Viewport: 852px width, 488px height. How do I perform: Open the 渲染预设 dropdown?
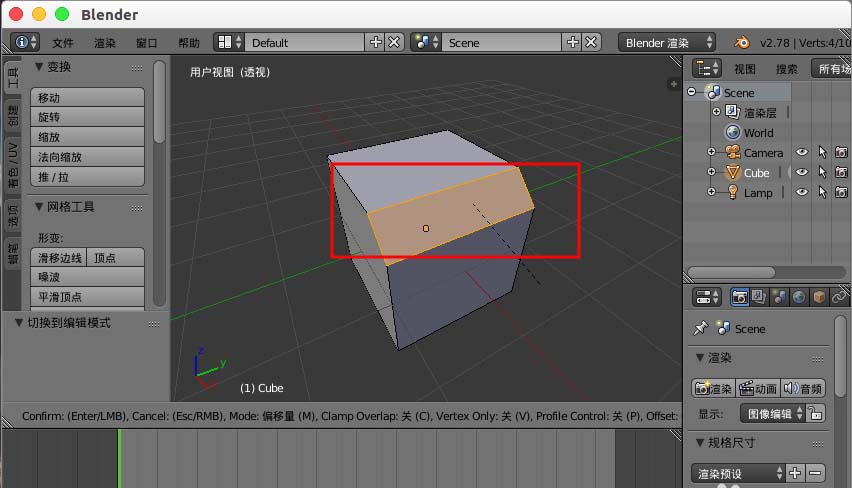coord(738,473)
